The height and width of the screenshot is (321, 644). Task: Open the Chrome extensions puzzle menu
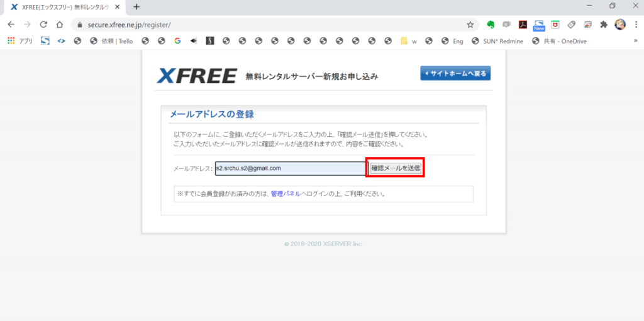coord(604,24)
